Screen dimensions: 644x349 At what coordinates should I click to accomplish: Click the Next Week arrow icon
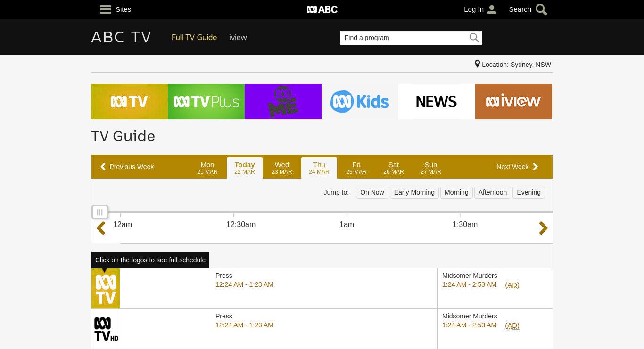point(535,167)
